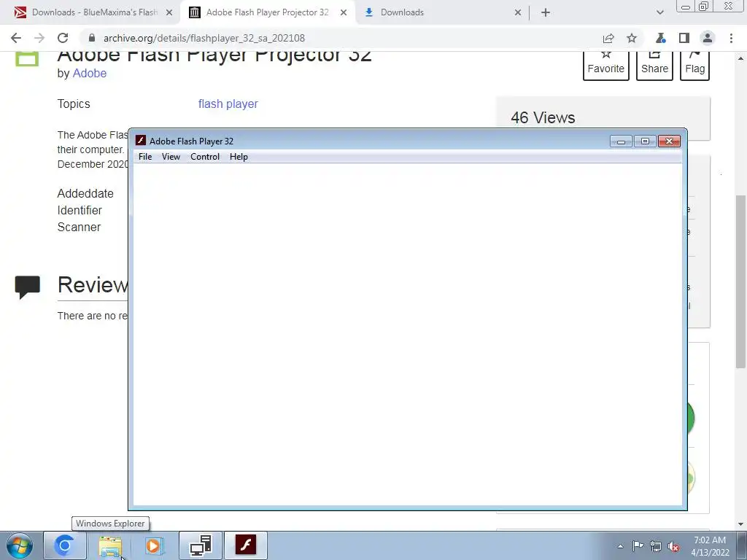Screen dimensions: 747x560
Task: Maximize the Adobe Flash Player 32 window
Action: 645,141
